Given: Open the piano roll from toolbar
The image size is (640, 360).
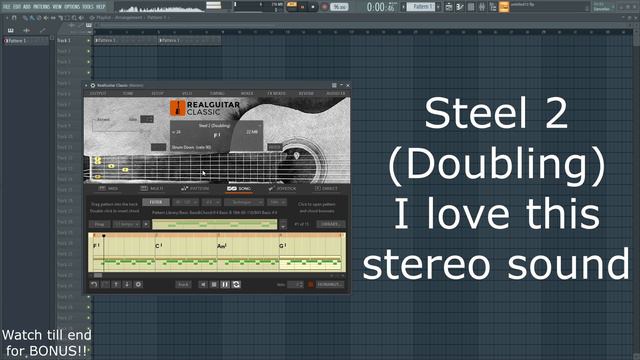Looking at the screenshot, I should click(460, 7).
